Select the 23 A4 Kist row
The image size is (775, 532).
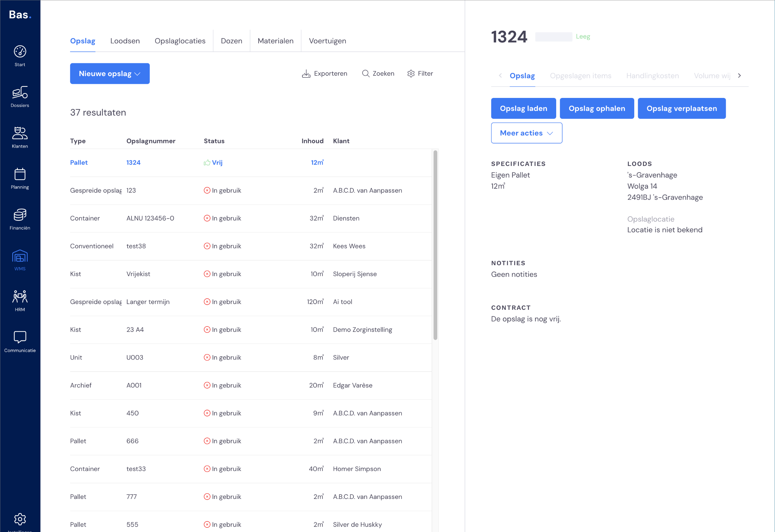251,330
